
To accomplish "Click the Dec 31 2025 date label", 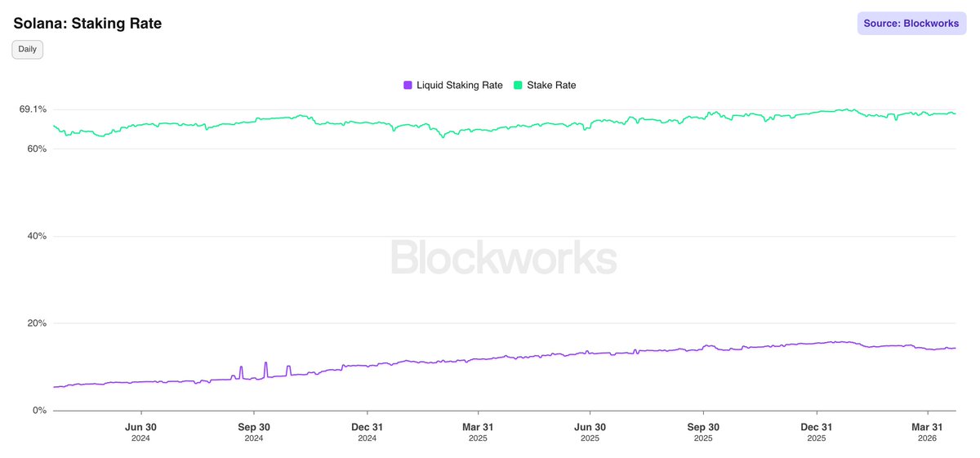I will pyautogui.click(x=816, y=431).
